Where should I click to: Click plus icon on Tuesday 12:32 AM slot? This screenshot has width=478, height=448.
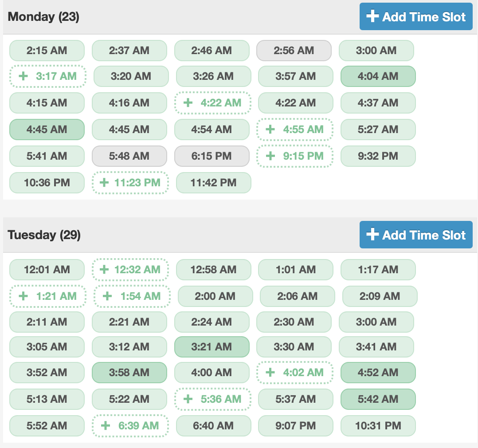pyautogui.click(x=105, y=269)
